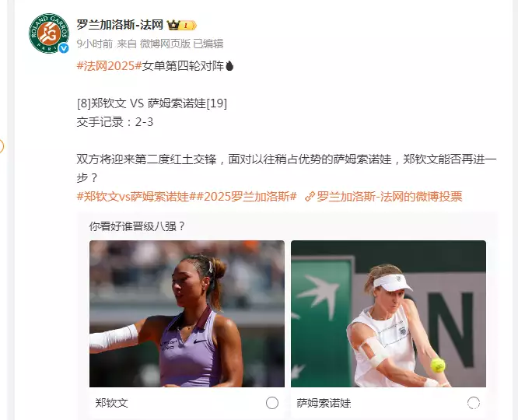Viewport: 518px width, 420px height.
Task: Select the 萨姆索诺娃 vote radio button
Action: click(474, 403)
